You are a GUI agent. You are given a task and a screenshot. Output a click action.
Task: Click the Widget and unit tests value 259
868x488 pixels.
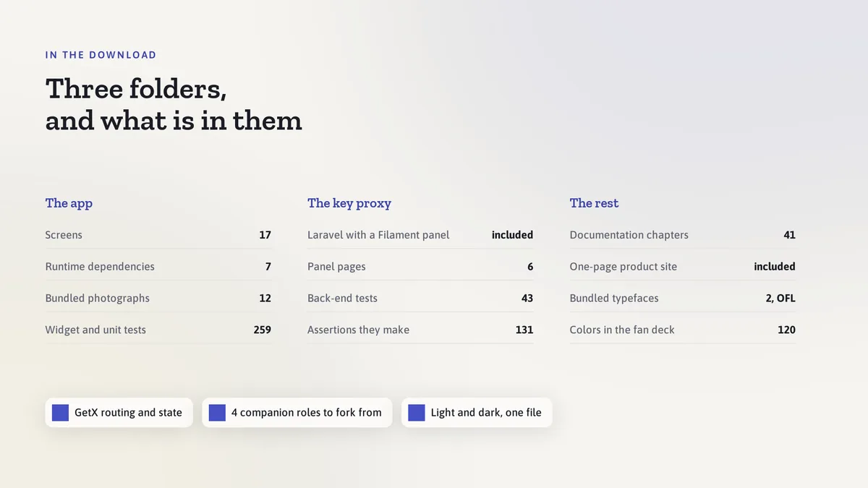(262, 330)
